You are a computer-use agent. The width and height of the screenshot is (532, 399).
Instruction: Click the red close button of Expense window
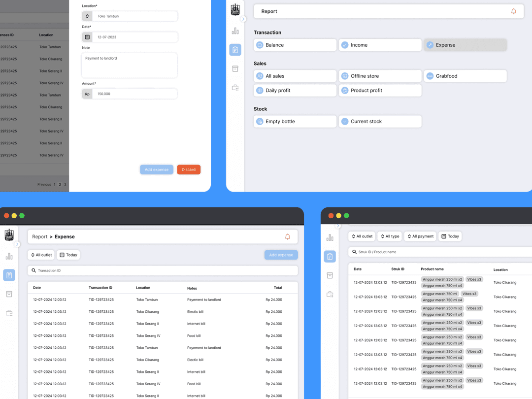6,216
